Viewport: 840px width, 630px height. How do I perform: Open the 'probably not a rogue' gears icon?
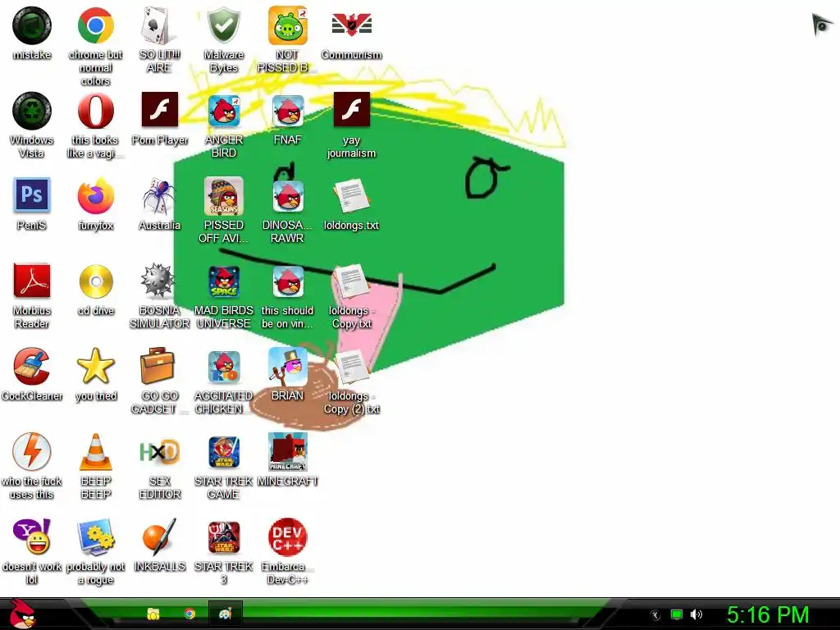[x=95, y=536]
